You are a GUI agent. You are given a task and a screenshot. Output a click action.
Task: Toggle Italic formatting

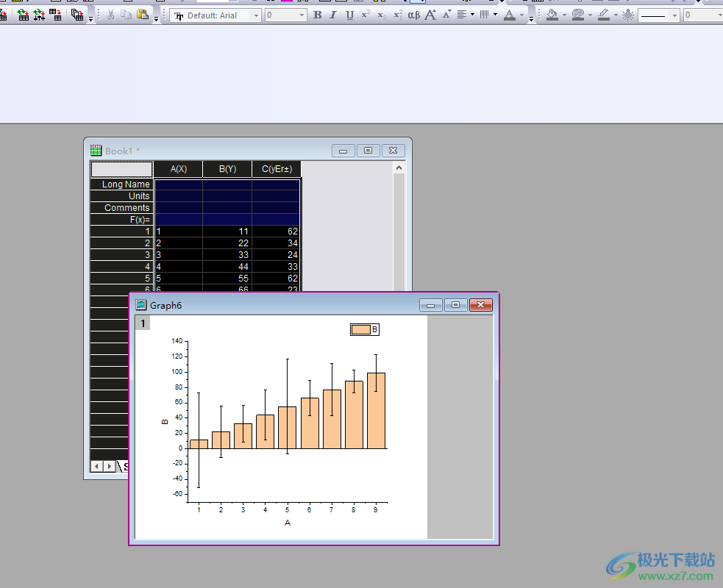pos(333,15)
